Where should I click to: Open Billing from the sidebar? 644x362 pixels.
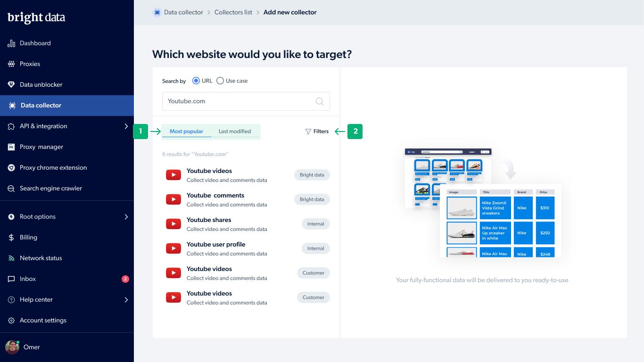[x=67, y=238]
